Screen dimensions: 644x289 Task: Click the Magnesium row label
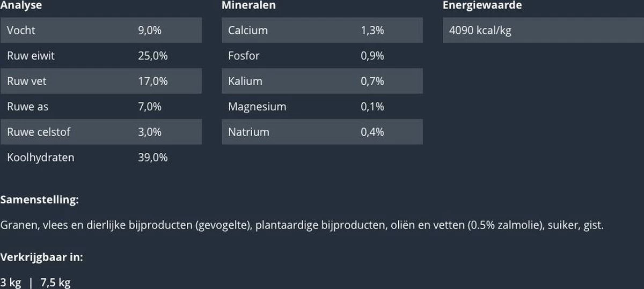click(257, 107)
